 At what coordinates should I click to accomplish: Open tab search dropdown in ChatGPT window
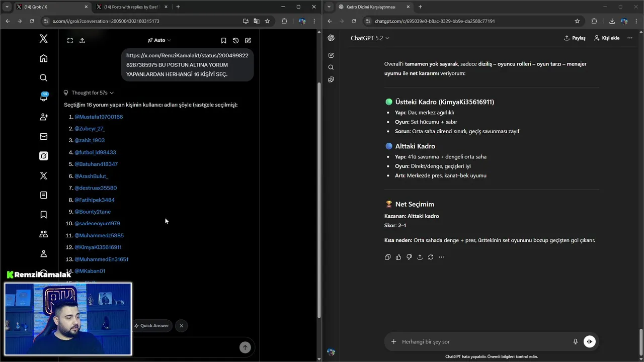point(329,7)
